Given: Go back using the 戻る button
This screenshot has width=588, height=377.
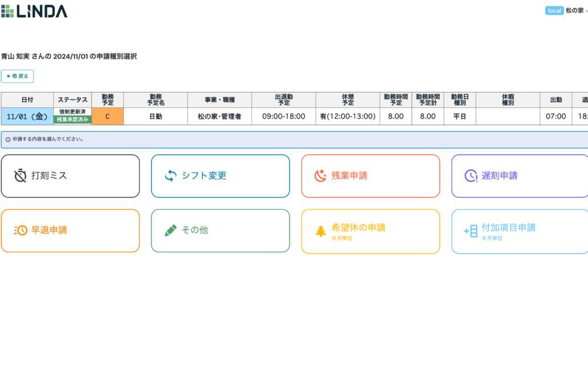Looking at the screenshot, I should [17, 76].
